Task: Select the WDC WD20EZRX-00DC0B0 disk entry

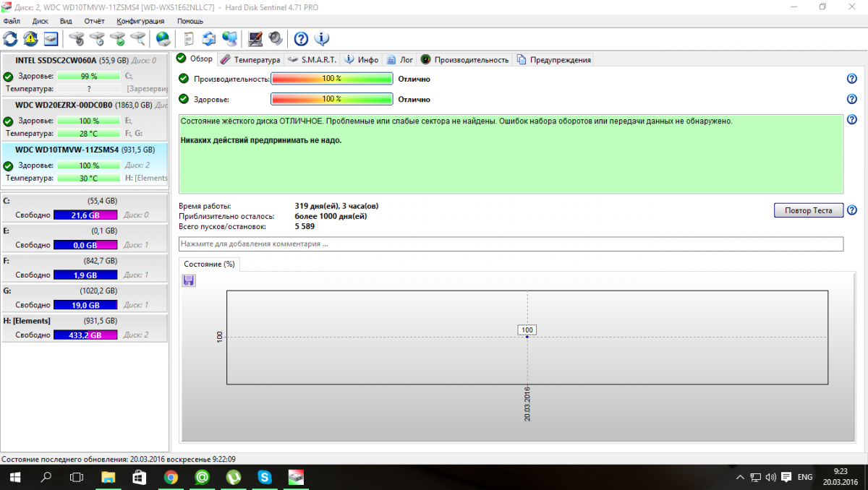Action: (x=85, y=119)
